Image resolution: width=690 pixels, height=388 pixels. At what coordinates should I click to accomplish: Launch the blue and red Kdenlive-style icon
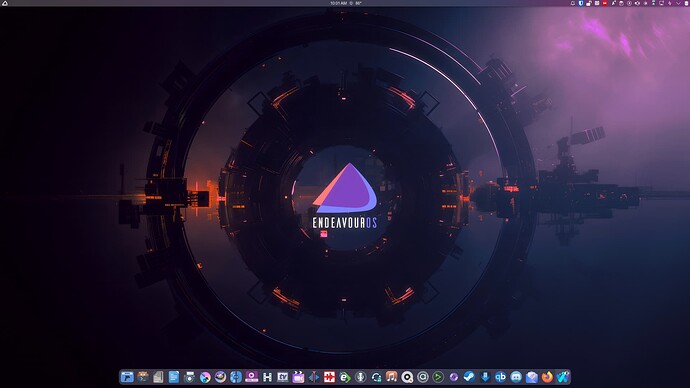[314, 377]
